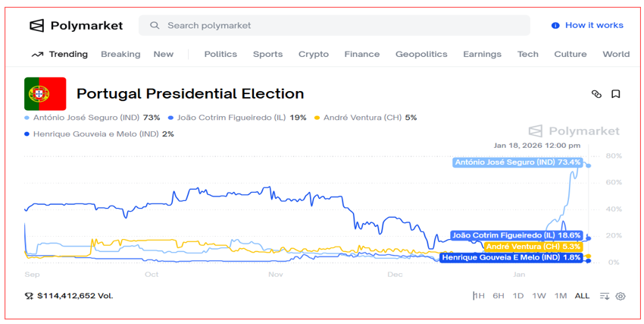Click the How it works info icon

point(555,26)
